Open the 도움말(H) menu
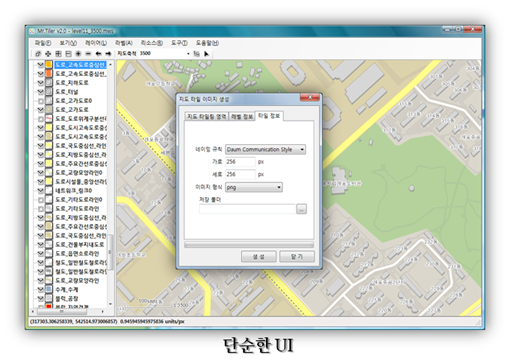Image resolution: width=510 pixels, height=362 pixels. [x=207, y=43]
